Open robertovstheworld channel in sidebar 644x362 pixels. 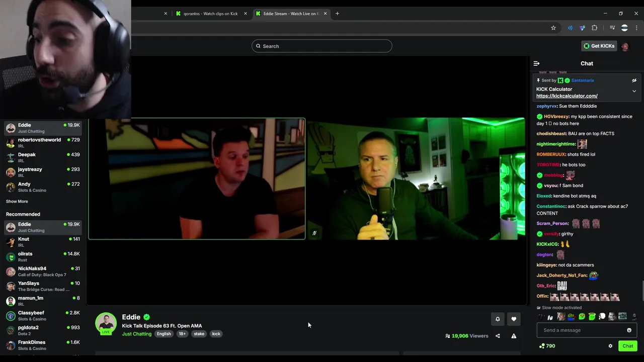pos(43,143)
